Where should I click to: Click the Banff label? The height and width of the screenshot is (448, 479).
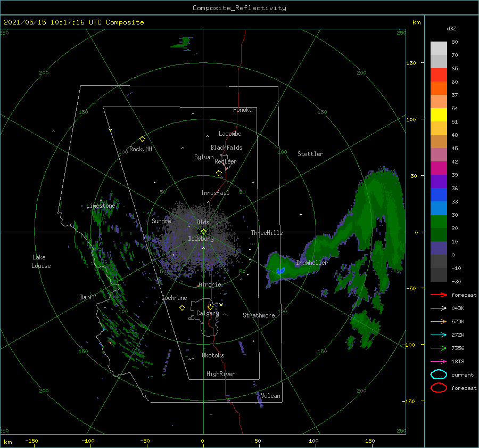[88, 297]
